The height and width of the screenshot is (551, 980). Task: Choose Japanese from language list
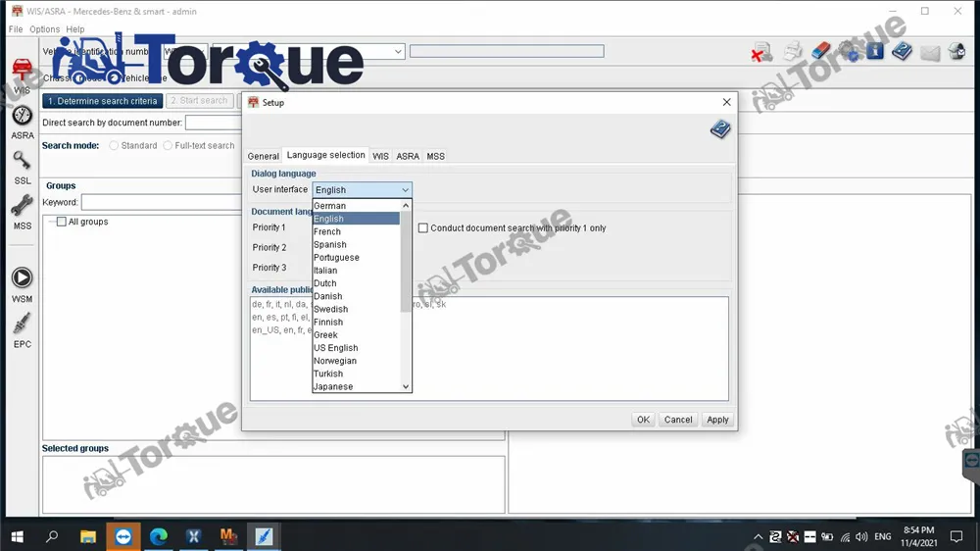click(x=356, y=386)
